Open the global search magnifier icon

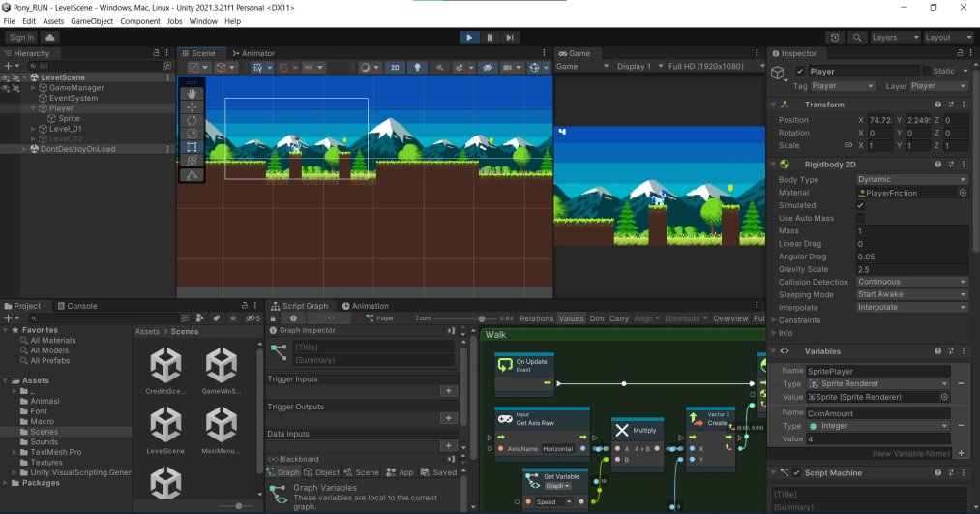click(857, 38)
